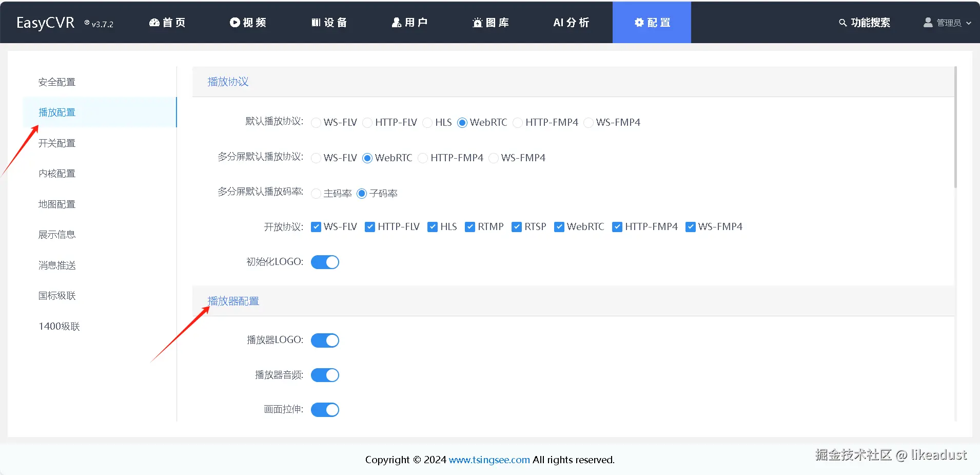Image resolution: width=980 pixels, height=475 pixels.
Task: Open 消息推送 in the sidebar
Action: click(57, 265)
